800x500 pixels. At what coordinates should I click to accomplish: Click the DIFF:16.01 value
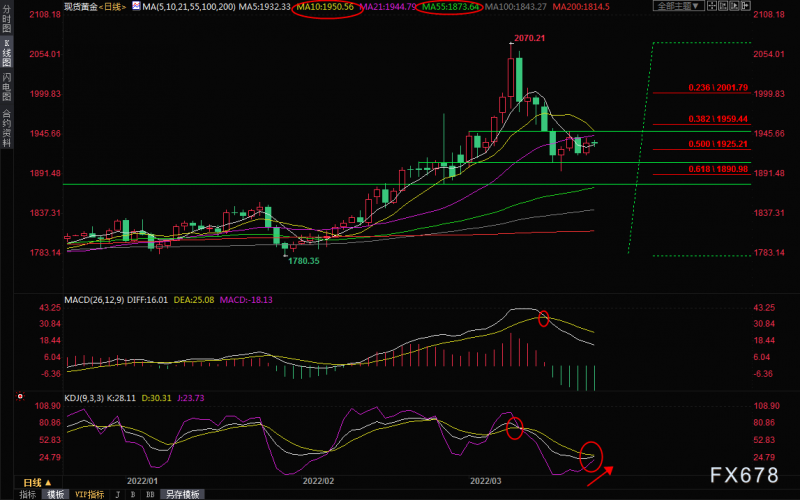click(x=147, y=299)
